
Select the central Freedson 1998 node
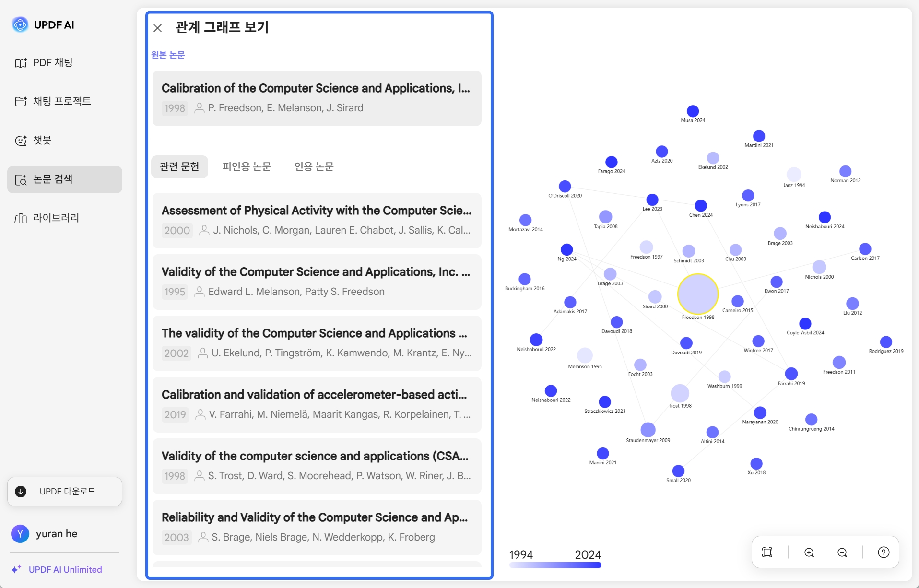point(698,294)
